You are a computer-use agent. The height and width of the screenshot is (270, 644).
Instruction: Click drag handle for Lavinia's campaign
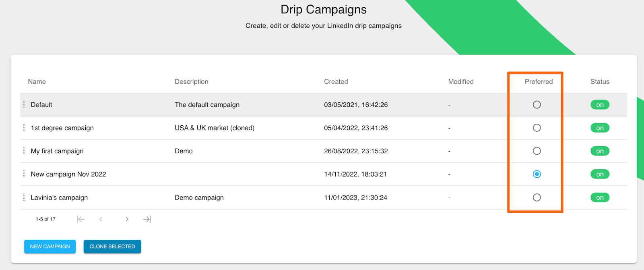click(x=24, y=197)
